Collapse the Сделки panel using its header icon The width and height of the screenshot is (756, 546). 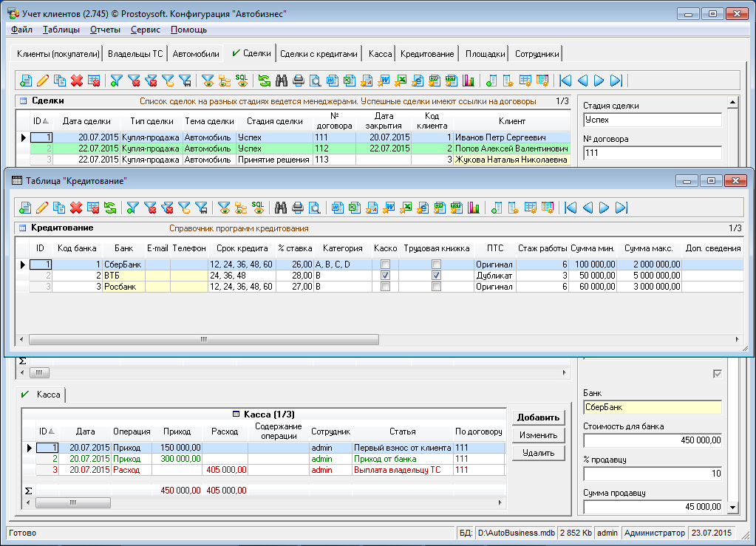click(23, 100)
